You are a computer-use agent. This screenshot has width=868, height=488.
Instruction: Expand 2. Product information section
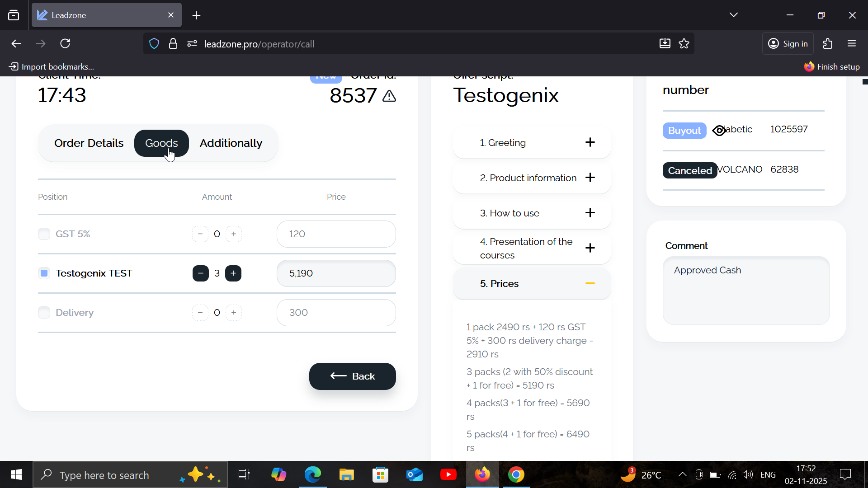(x=590, y=178)
